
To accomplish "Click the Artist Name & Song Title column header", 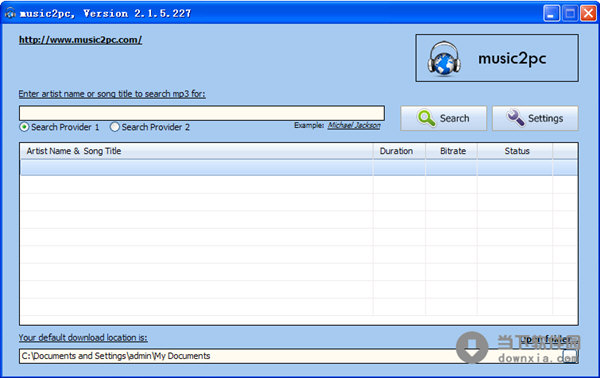I will pyautogui.click(x=196, y=151).
